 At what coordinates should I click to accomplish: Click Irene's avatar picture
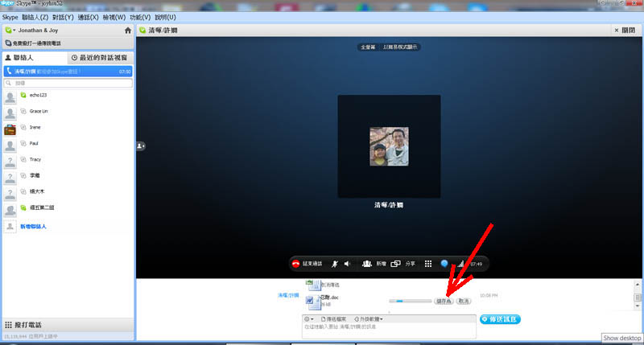[x=10, y=129]
